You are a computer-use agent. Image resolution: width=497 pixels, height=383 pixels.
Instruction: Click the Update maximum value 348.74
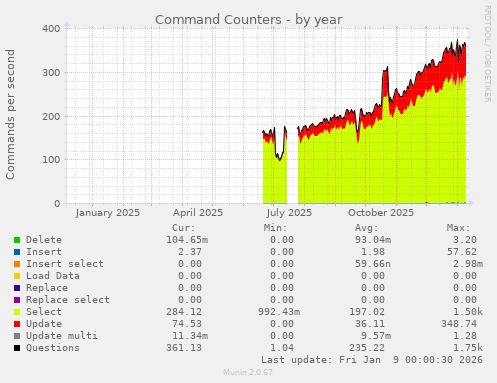click(459, 324)
